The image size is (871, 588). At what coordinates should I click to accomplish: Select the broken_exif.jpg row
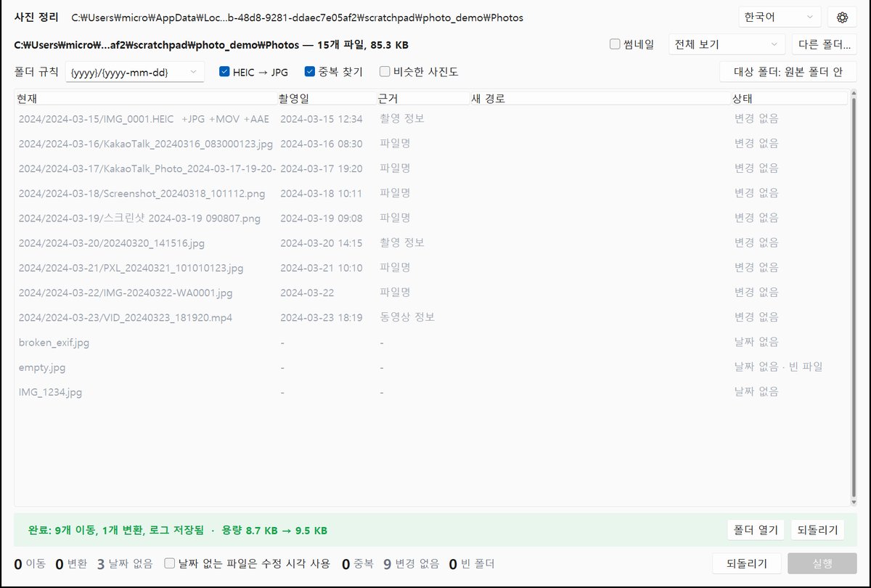pos(431,342)
